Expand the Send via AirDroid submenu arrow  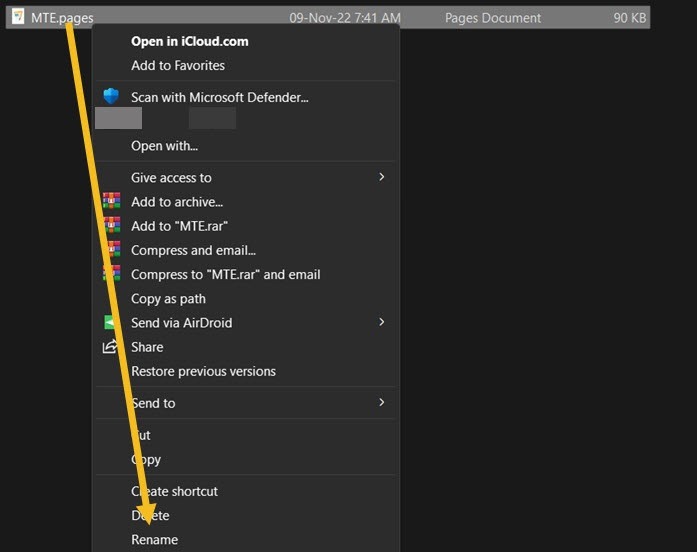(x=381, y=322)
